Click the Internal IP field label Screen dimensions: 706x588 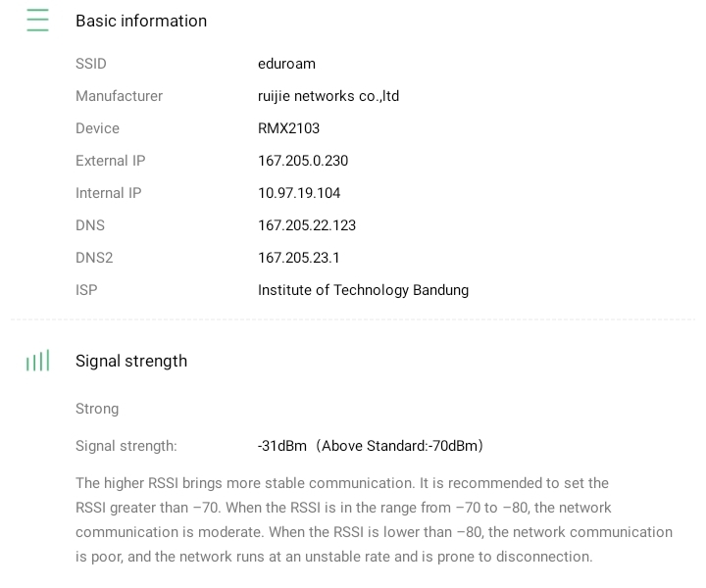(x=108, y=193)
